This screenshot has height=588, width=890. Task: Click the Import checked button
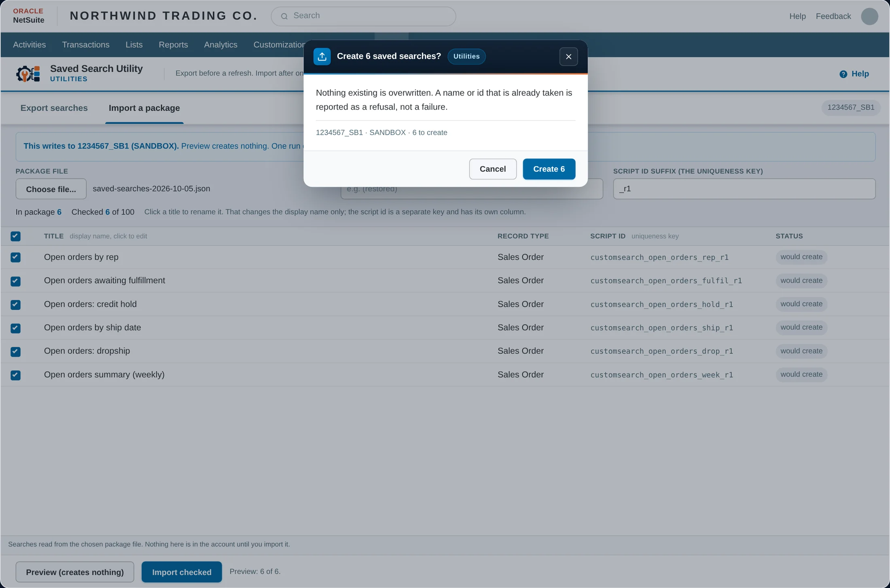(x=182, y=572)
